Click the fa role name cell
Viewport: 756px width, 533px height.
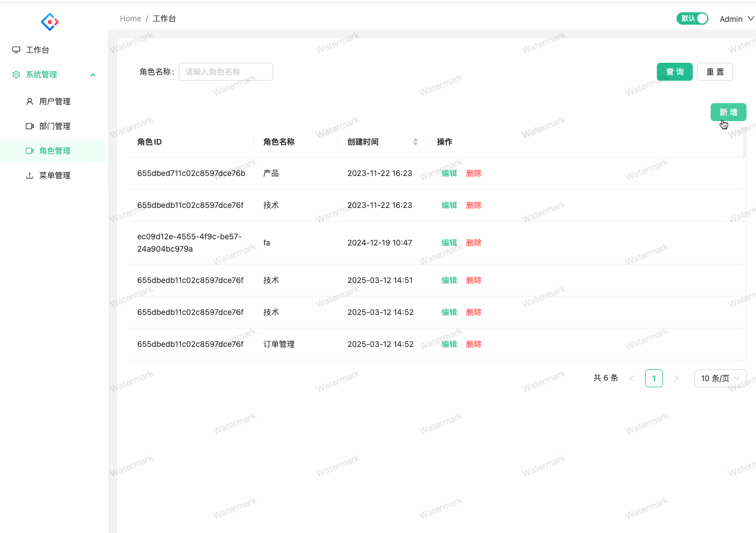point(267,243)
